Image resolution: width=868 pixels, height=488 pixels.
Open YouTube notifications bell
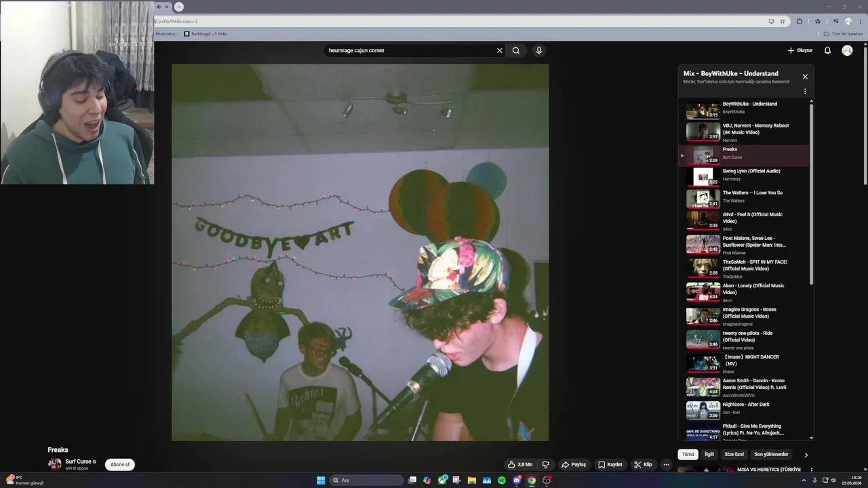click(x=827, y=50)
